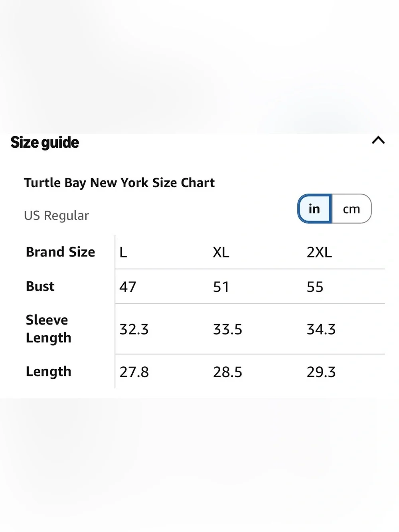Click the bust value 47 for L
This screenshot has width=399, height=532.
coord(128,287)
